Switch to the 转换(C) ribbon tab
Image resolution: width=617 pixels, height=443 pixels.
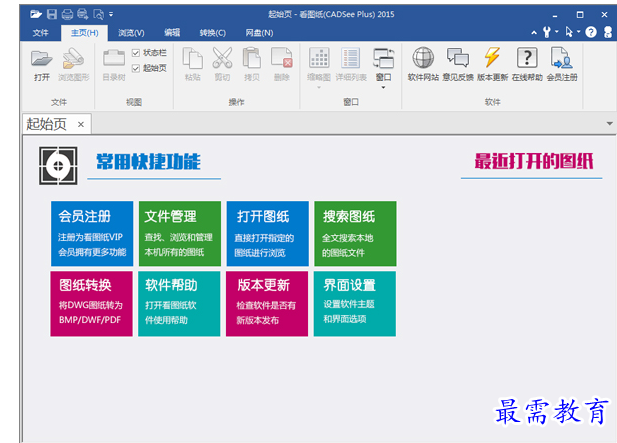tap(212, 33)
